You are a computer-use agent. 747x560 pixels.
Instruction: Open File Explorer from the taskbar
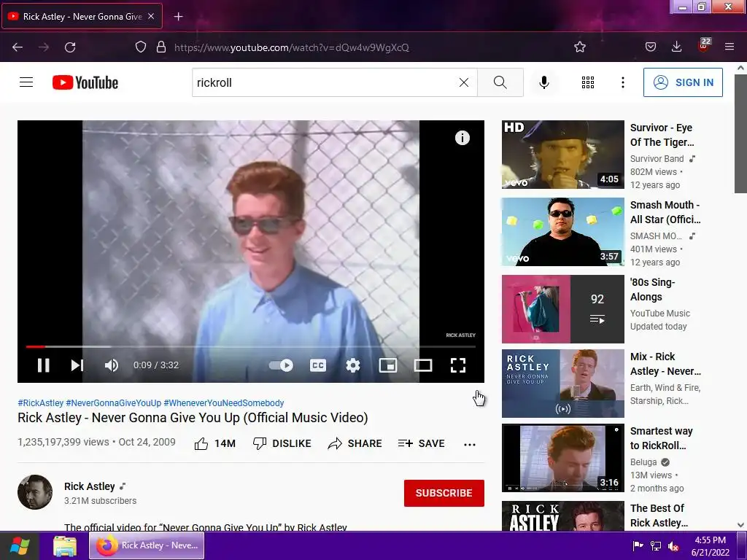(65, 545)
